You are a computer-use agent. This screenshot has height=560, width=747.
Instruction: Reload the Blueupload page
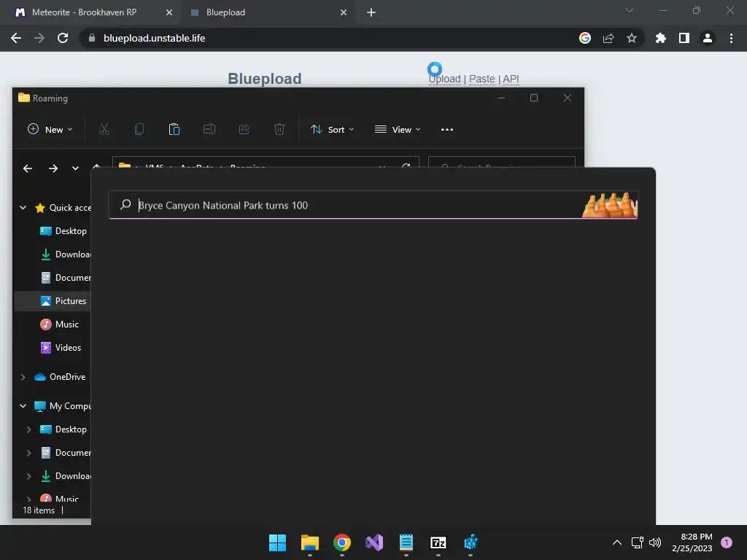tap(63, 38)
